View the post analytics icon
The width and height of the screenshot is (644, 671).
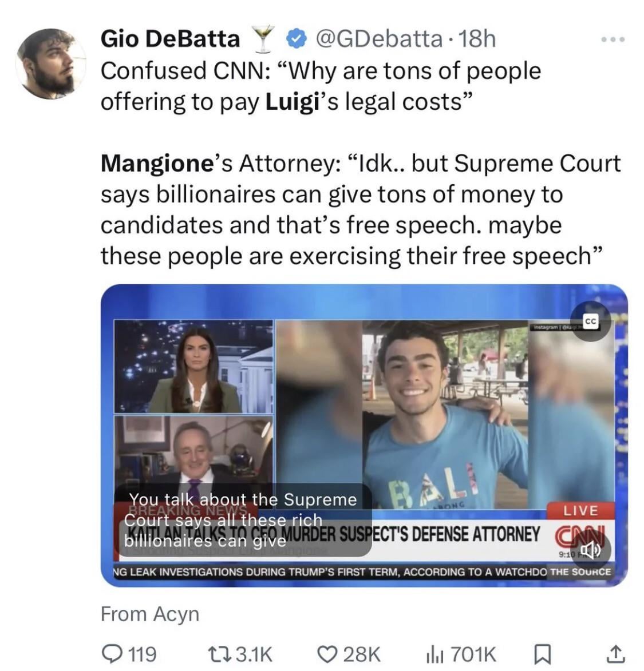432,653
